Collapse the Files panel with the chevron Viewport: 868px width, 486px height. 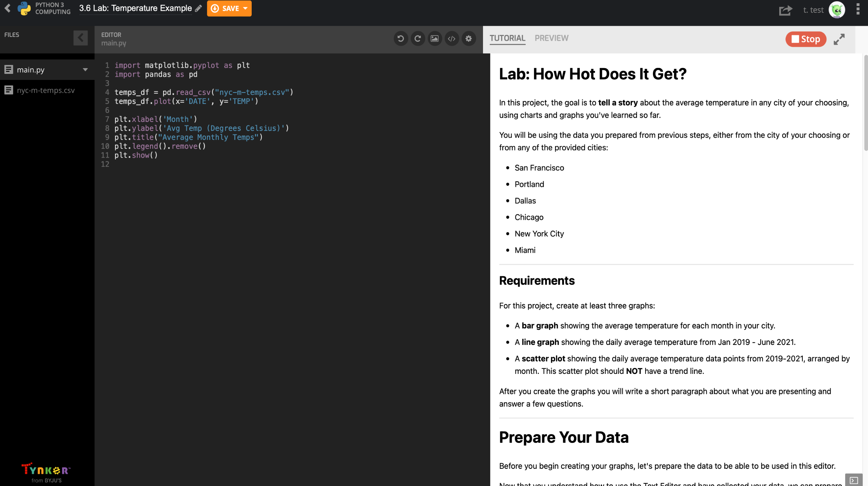coord(80,38)
